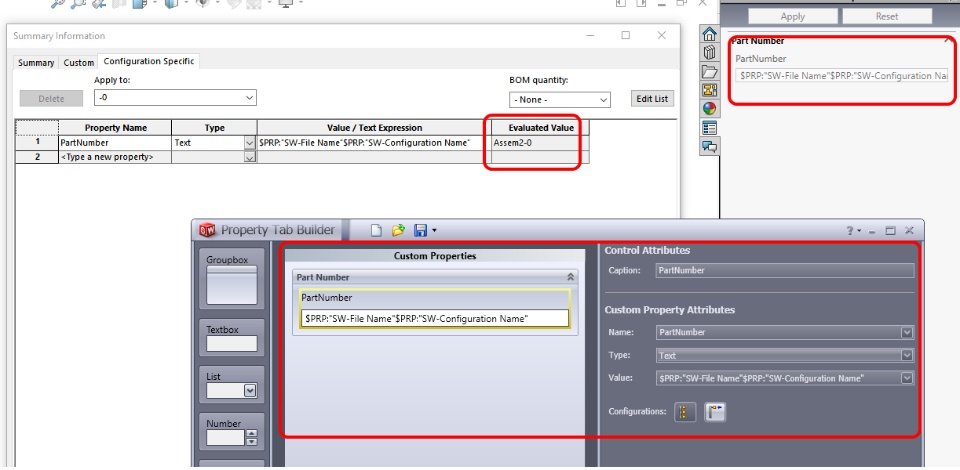Image resolution: width=960 pixels, height=470 pixels.
Task: Click the PartNumber textbox in builder preview
Action: (435, 319)
